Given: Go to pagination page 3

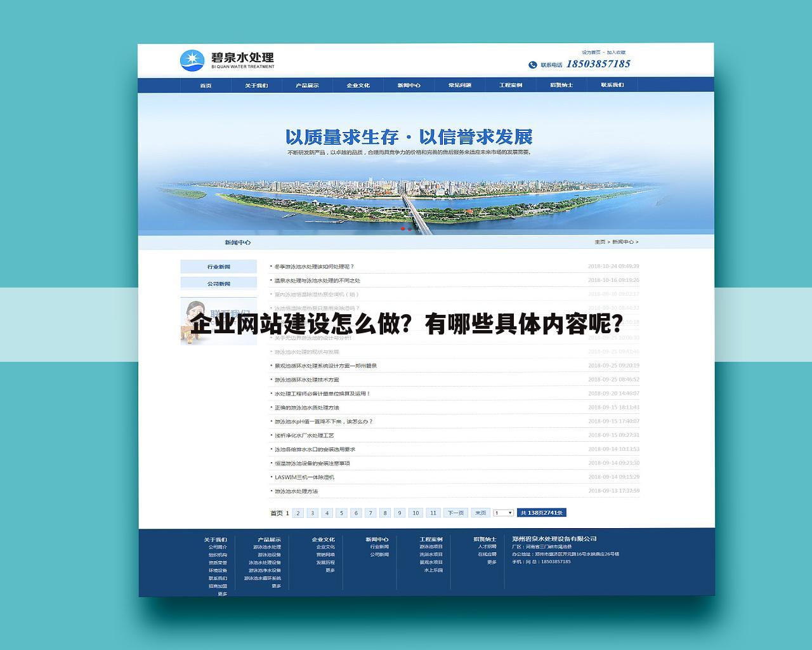Looking at the screenshot, I should click(313, 513).
